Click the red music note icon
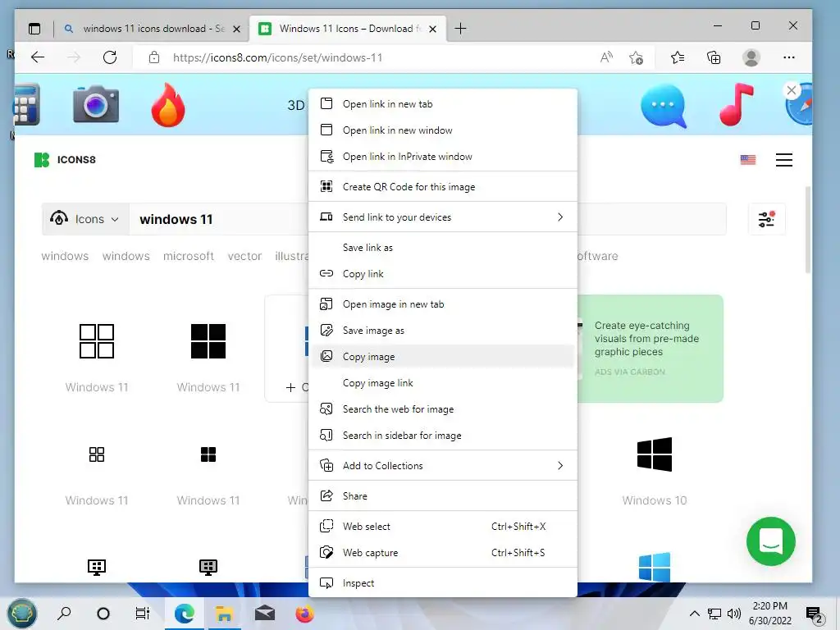Image resolution: width=840 pixels, height=630 pixels. (x=737, y=104)
